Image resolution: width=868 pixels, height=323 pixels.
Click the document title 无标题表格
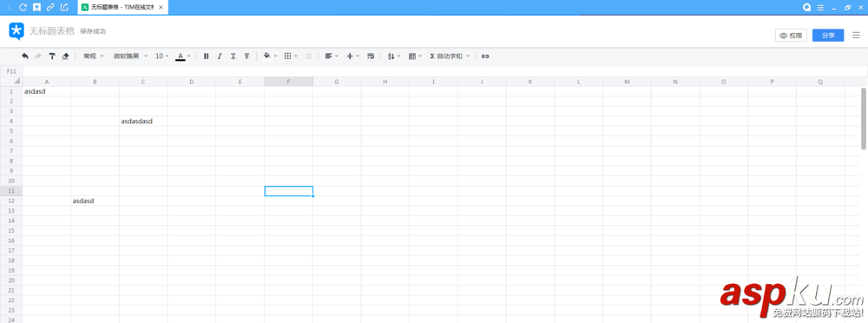tap(51, 31)
